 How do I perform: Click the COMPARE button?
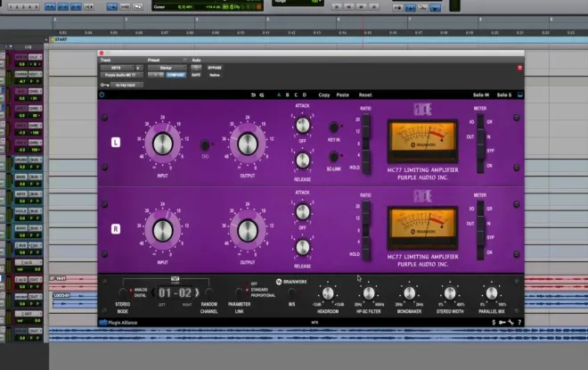click(176, 75)
